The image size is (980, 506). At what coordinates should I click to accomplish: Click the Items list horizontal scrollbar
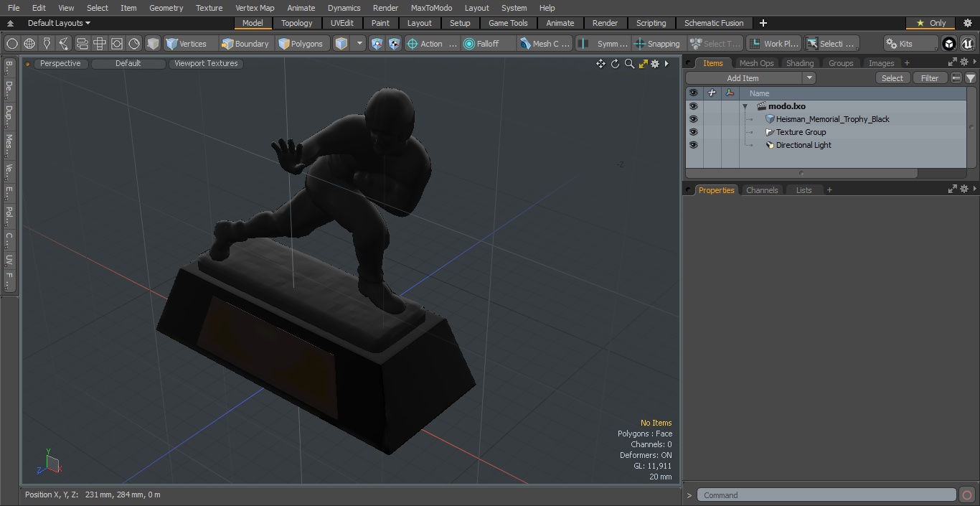pos(801,173)
